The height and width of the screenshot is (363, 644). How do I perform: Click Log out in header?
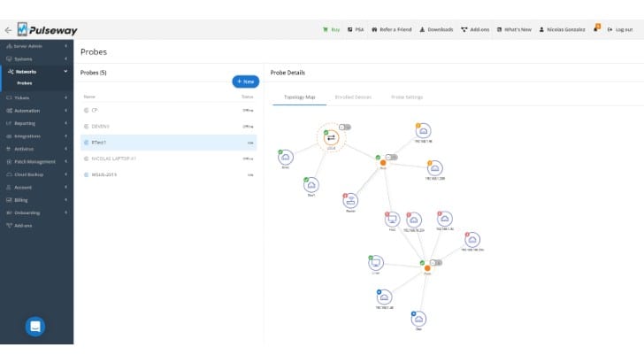point(620,29)
